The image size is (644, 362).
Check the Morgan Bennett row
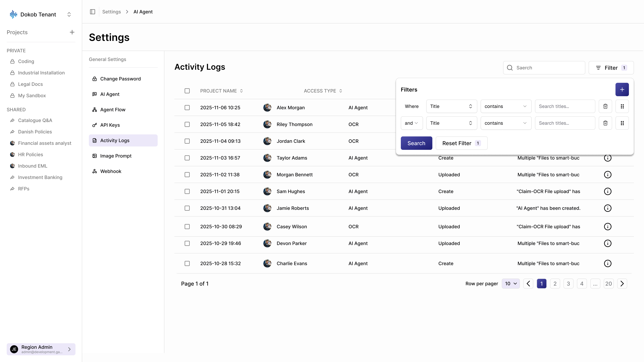click(x=187, y=175)
